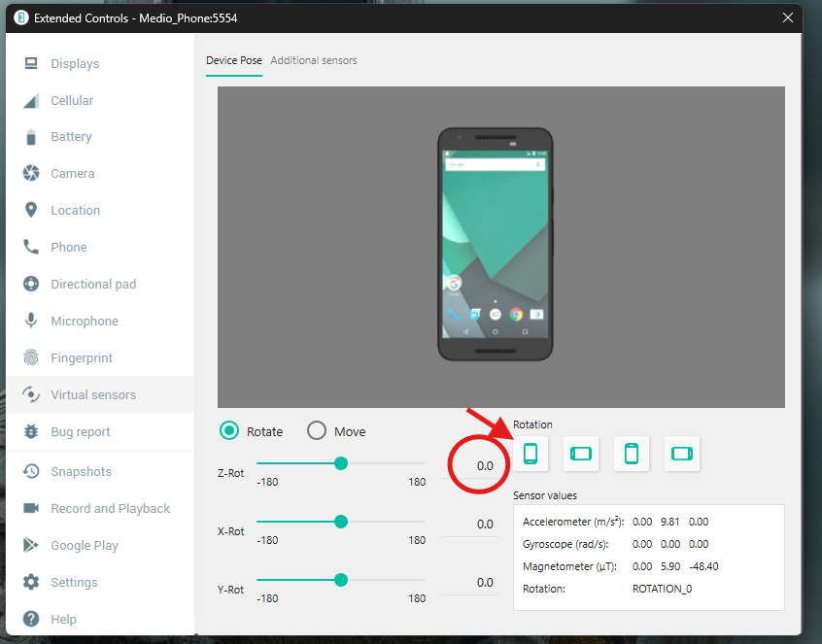
Task: Click the X-Rot slider handle
Action: (341, 522)
